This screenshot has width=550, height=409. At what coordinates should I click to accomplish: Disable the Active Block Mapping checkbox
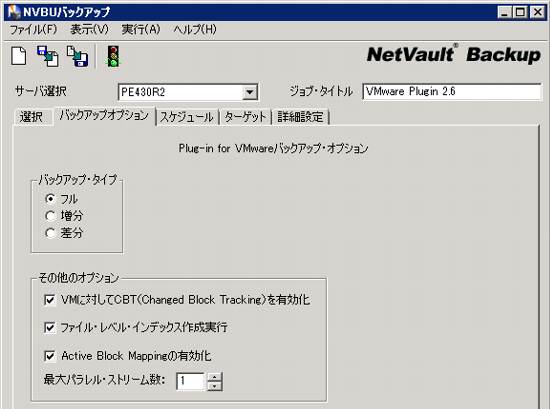click(x=50, y=356)
